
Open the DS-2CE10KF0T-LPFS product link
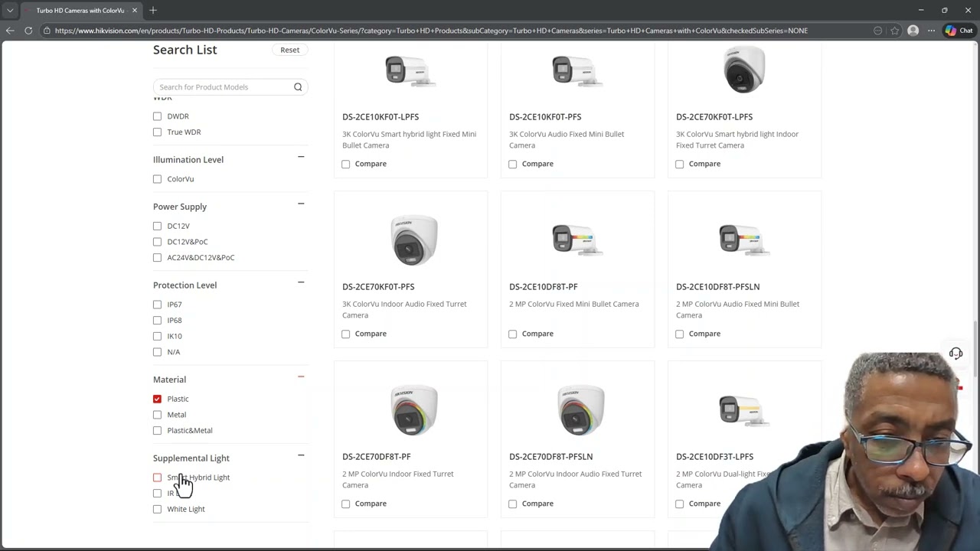coord(381,117)
